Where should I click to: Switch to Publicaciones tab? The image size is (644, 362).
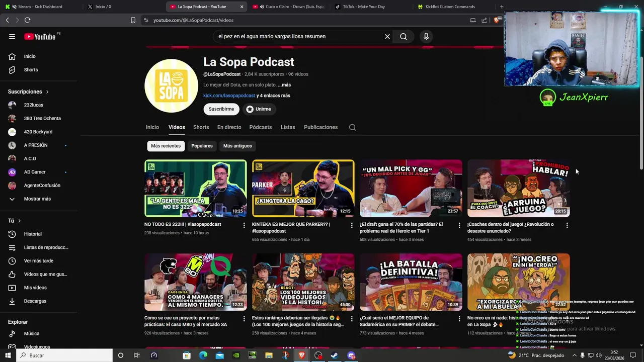click(320, 127)
